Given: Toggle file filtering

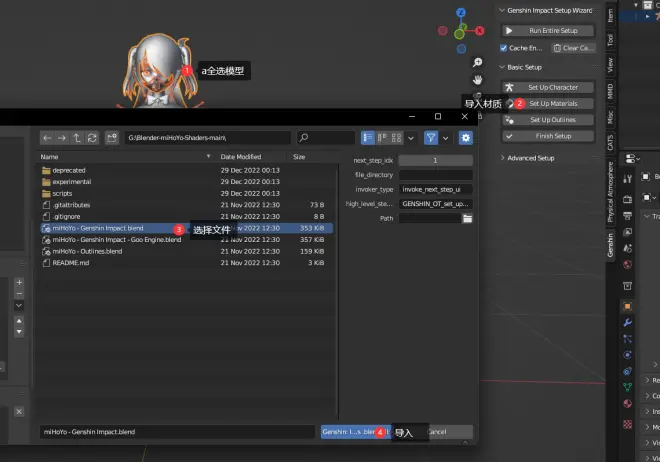Looking at the screenshot, I should click(x=431, y=138).
